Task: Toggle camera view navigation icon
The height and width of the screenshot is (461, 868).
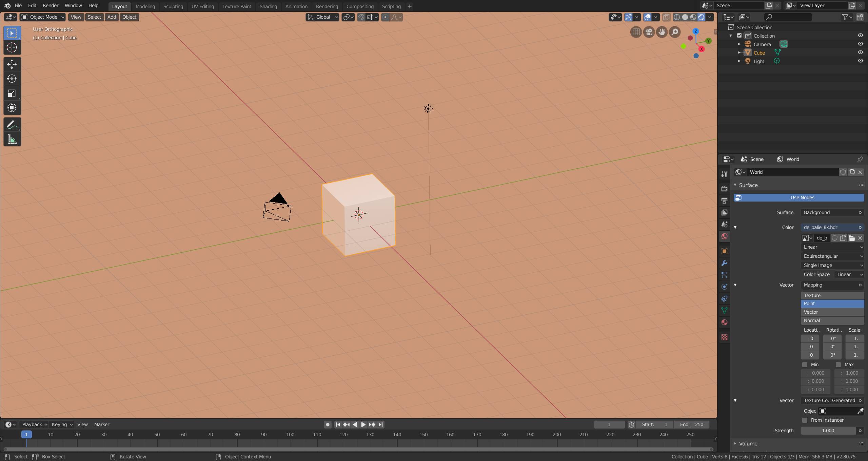Action: (649, 32)
